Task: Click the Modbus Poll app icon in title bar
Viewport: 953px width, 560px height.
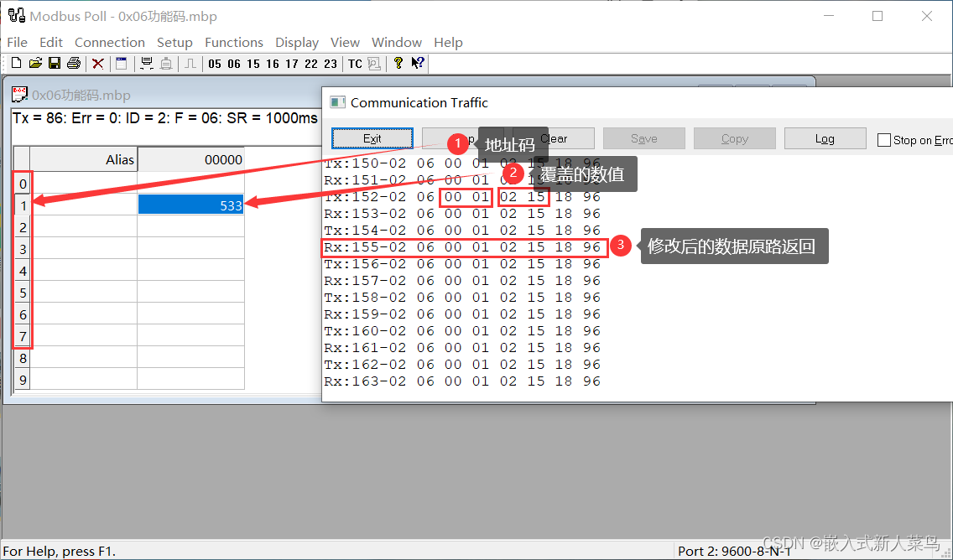Action: click(x=17, y=15)
